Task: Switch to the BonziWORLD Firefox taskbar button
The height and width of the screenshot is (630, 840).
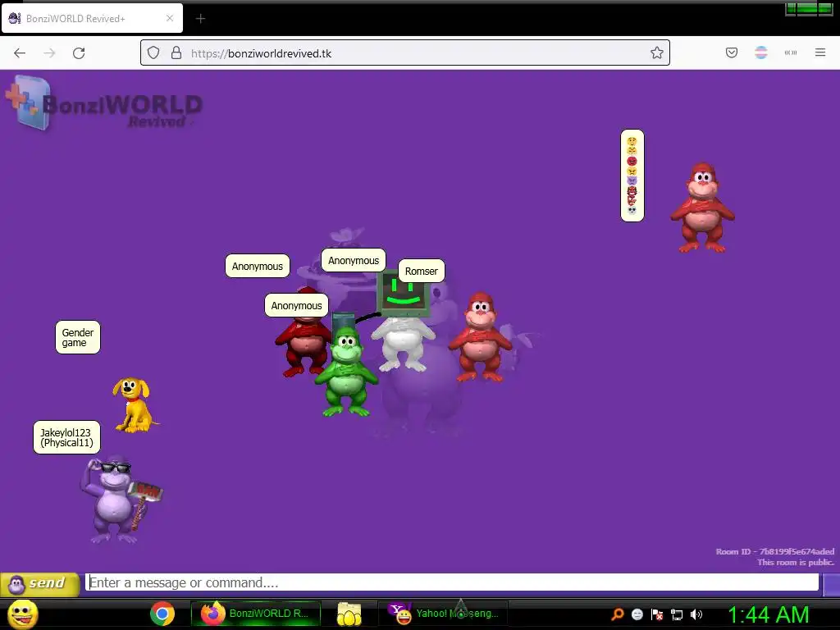Action: click(x=256, y=614)
